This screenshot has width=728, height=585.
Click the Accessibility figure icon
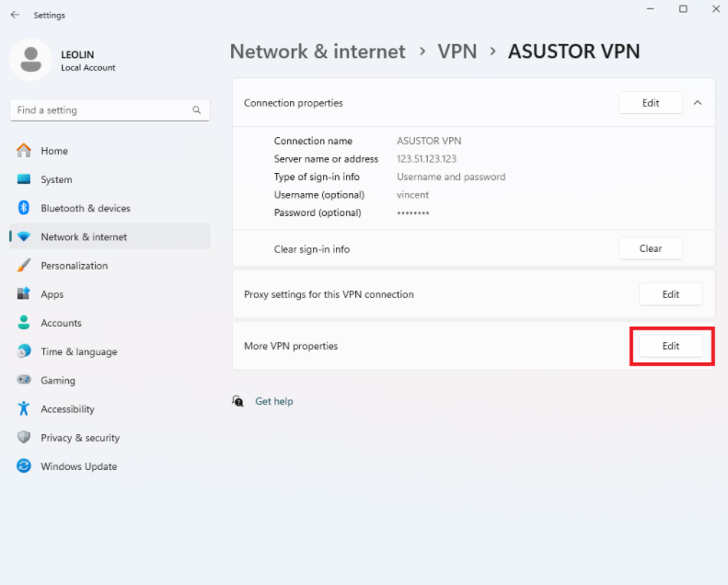pyautogui.click(x=24, y=408)
